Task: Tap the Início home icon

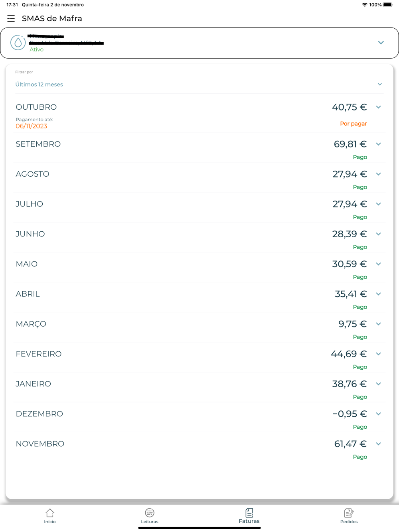Action: (50, 512)
